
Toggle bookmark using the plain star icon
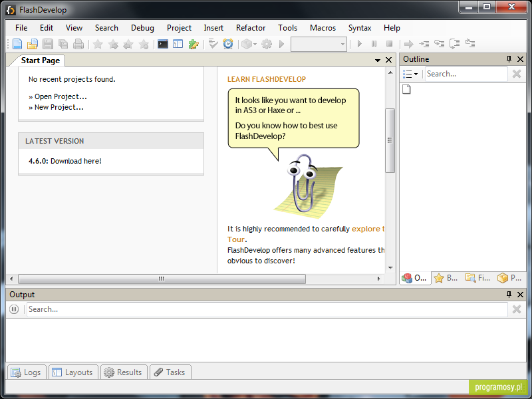tap(98, 44)
